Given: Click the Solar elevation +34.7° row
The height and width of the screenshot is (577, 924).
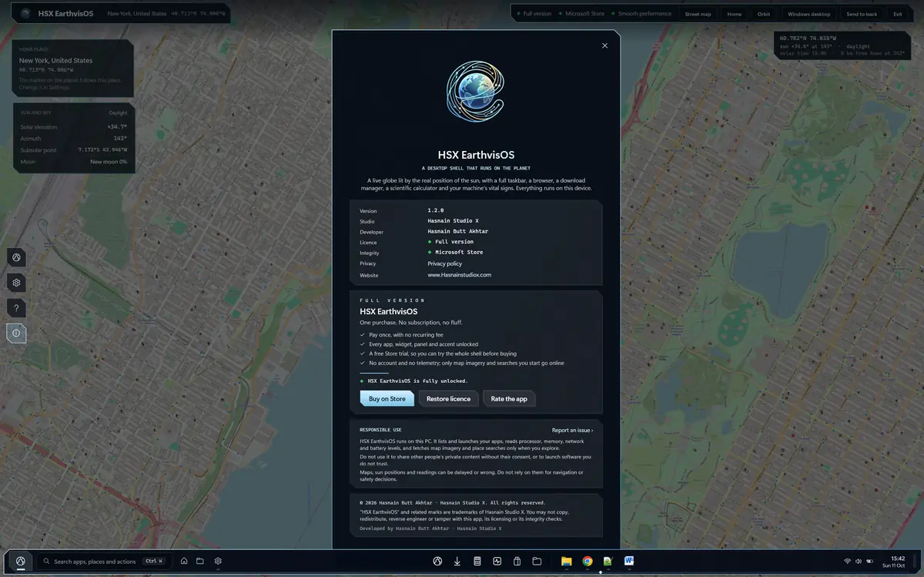Looking at the screenshot, I should (74, 126).
